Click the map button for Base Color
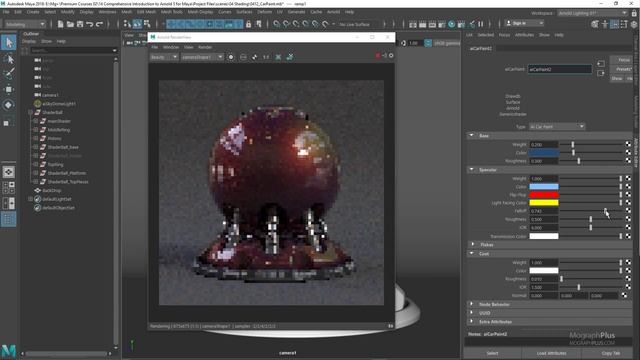This screenshot has width=640, height=360. (628, 152)
